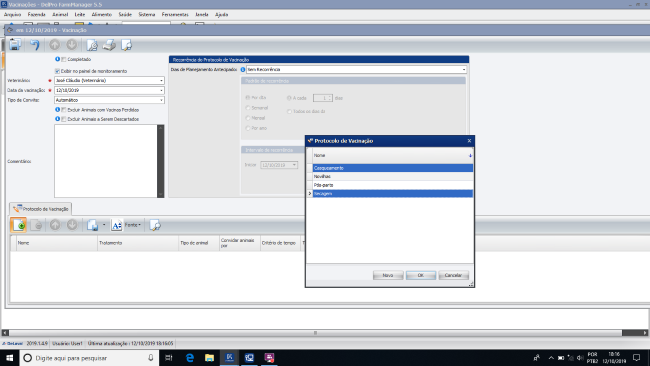Click info icon beside Dias de Planejamento Antecipado
Screen dimensions: 650x366
[243, 70]
